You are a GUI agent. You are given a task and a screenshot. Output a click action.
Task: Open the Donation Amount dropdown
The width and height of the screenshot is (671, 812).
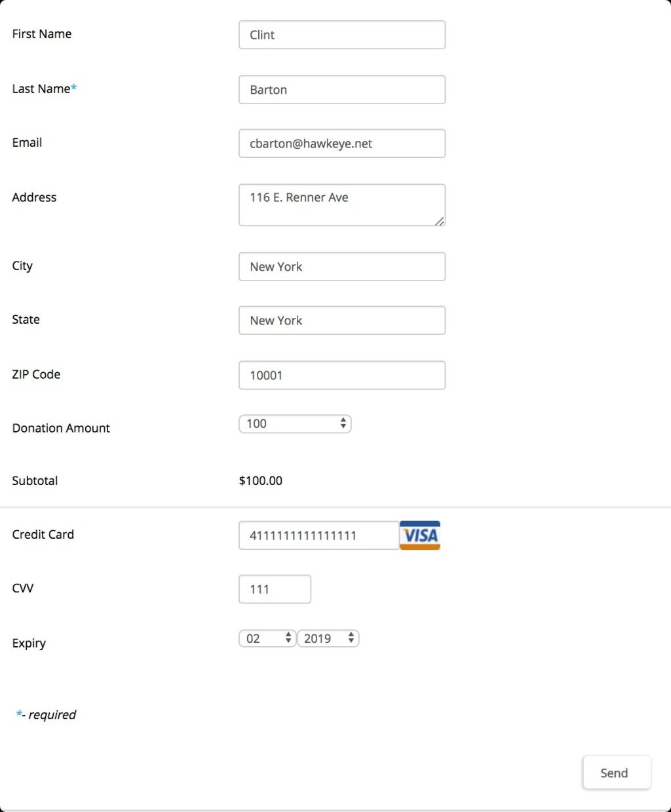[295, 423]
